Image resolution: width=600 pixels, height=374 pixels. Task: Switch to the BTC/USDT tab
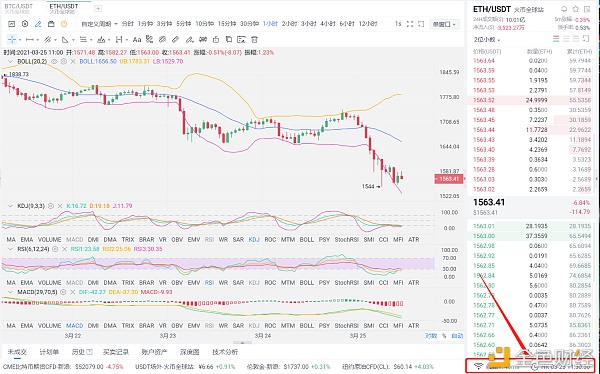[18, 8]
